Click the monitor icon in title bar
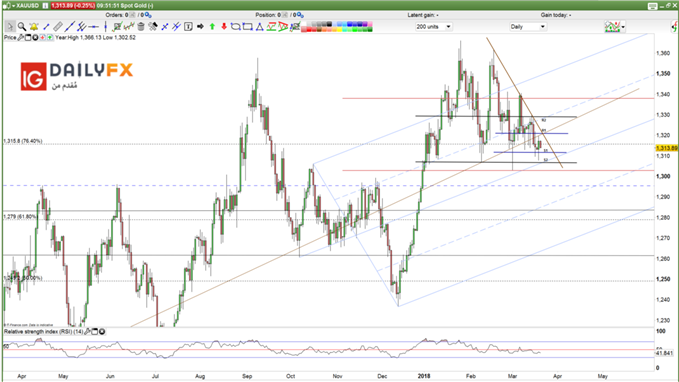Viewport: 679px width, 382px height. click(653, 6)
